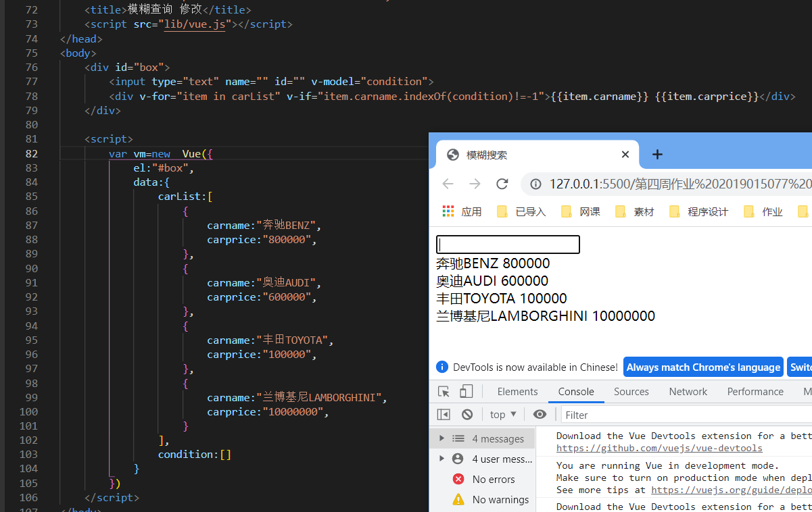Viewport: 812px width, 512px height.
Task: Toggle the device toolbar icon in DevTools
Action: (467, 392)
